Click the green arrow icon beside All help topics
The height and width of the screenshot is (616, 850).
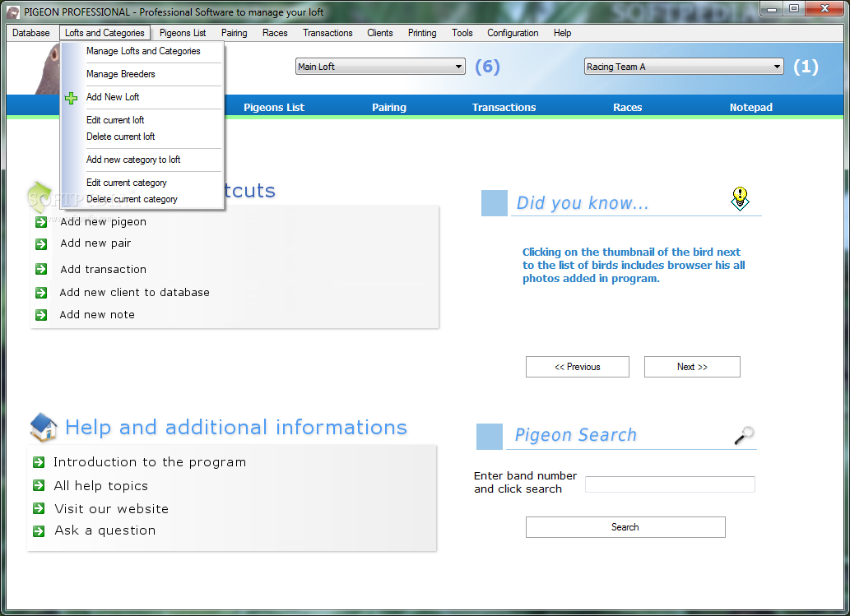(x=39, y=485)
